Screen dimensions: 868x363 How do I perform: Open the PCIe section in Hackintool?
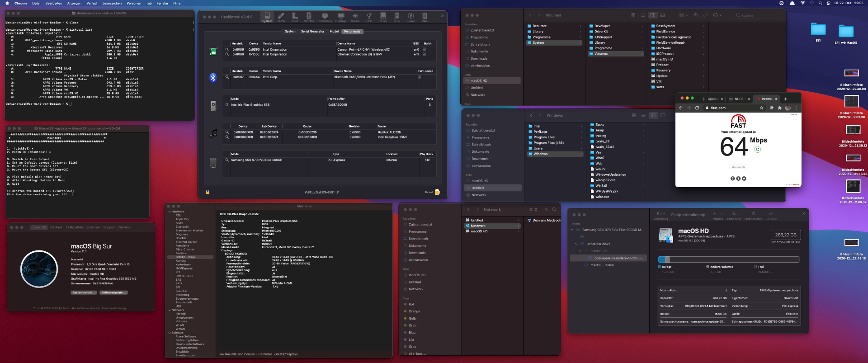click(x=396, y=17)
